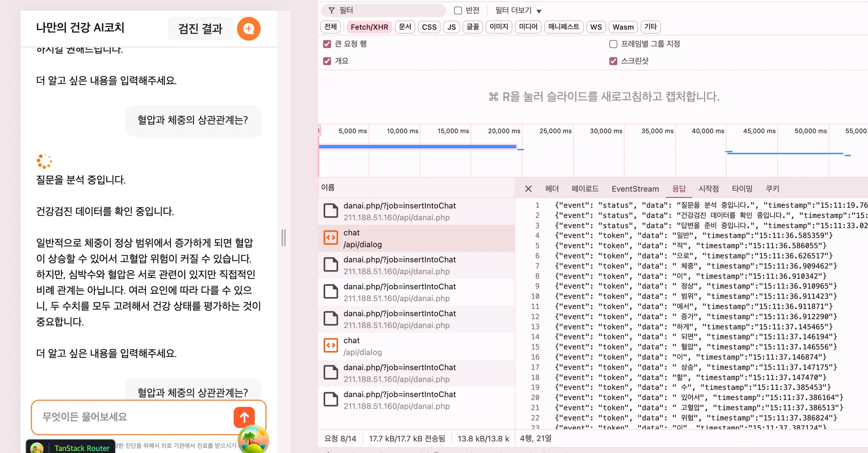Select the JS filter type
The height and width of the screenshot is (453, 868).
coord(451,27)
